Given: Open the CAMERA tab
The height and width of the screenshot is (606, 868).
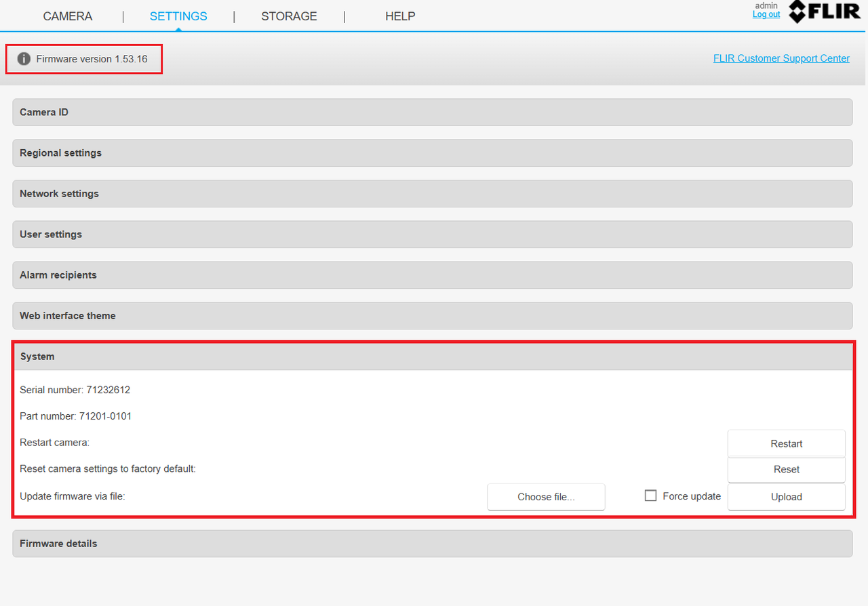Looking at the screenshot, I should click(x=68, y=16).
